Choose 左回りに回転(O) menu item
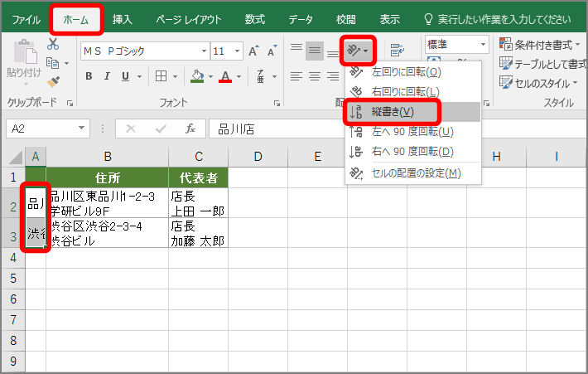The height and width of the screenshot is (374, 588). coord(413,71)
